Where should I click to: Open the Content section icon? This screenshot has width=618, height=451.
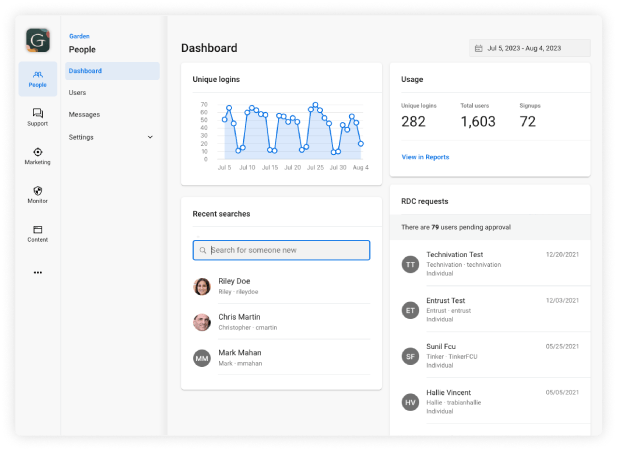point(38,233)
